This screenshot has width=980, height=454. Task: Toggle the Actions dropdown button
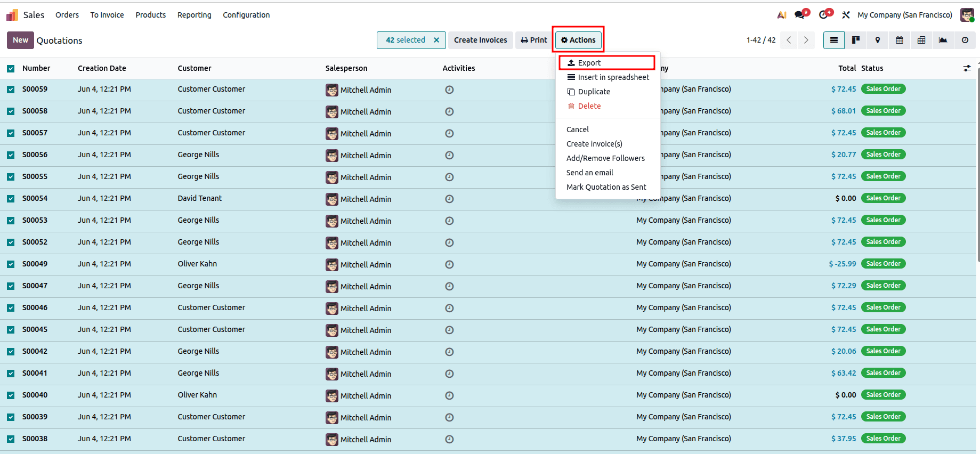coord(578,40)
